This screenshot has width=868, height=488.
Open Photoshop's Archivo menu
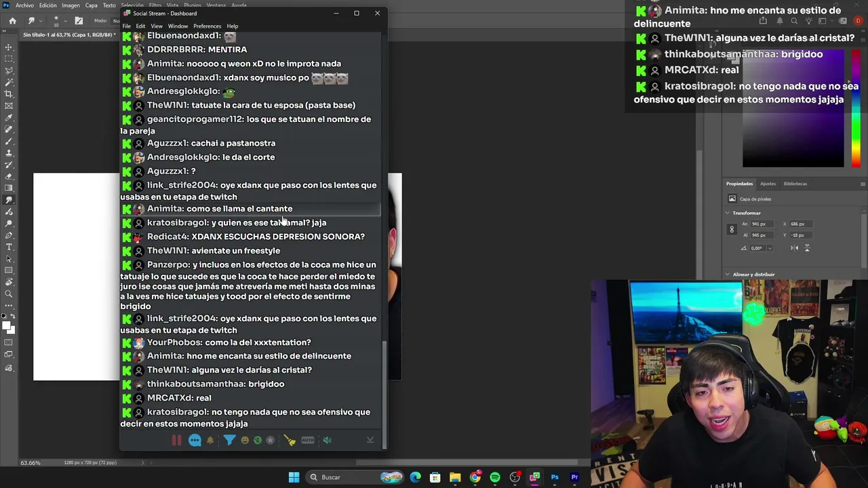pos(24,5)
